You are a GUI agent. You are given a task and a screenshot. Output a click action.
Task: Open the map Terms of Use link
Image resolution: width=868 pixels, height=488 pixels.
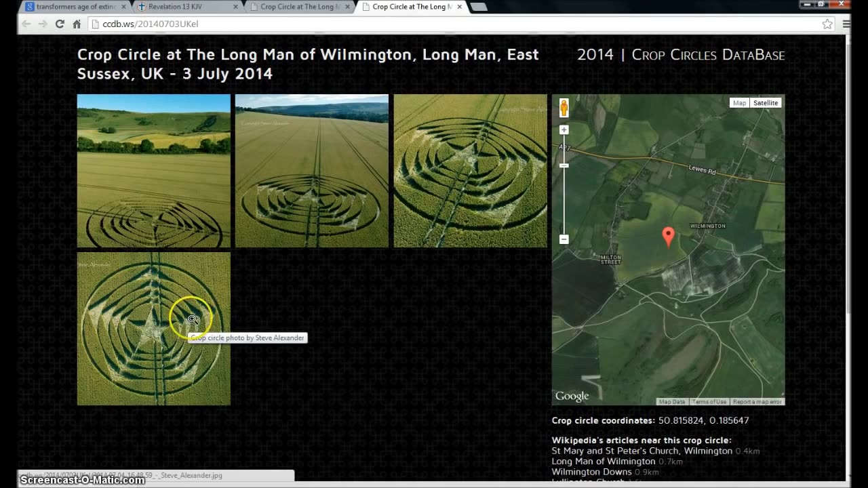pyautogui.click(x=709, y=402)
